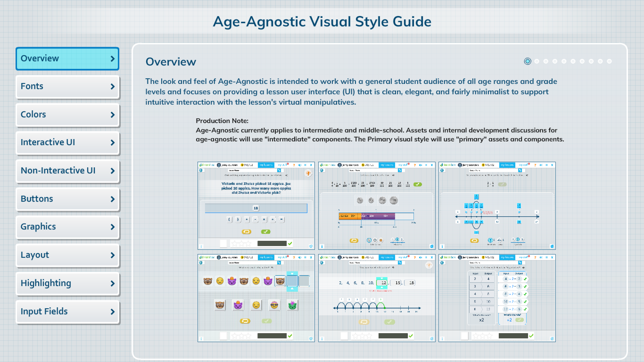Select the second pagination dot
The image size is (644, 362).
coord(537,61)
